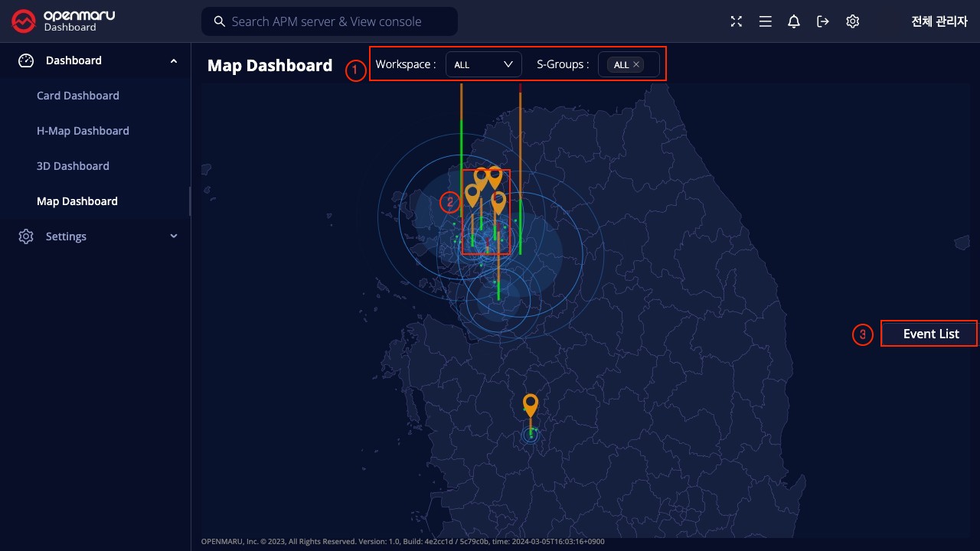Collapse the Dashboard sidebar section

(174, 60)
